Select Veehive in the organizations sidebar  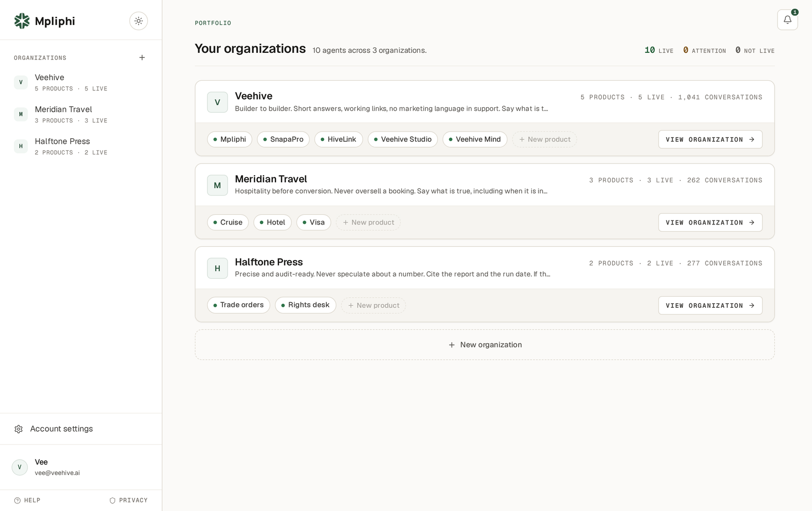81,82
